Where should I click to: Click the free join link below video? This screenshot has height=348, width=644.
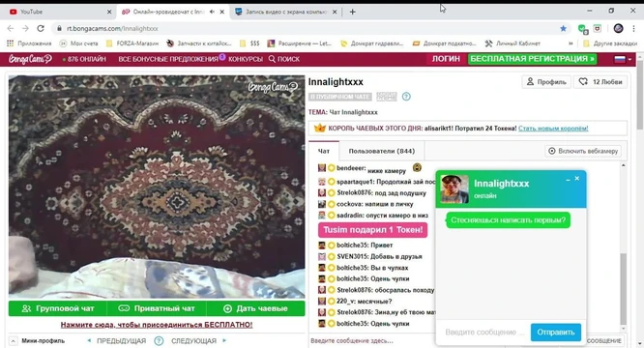[x=157, y=325]
